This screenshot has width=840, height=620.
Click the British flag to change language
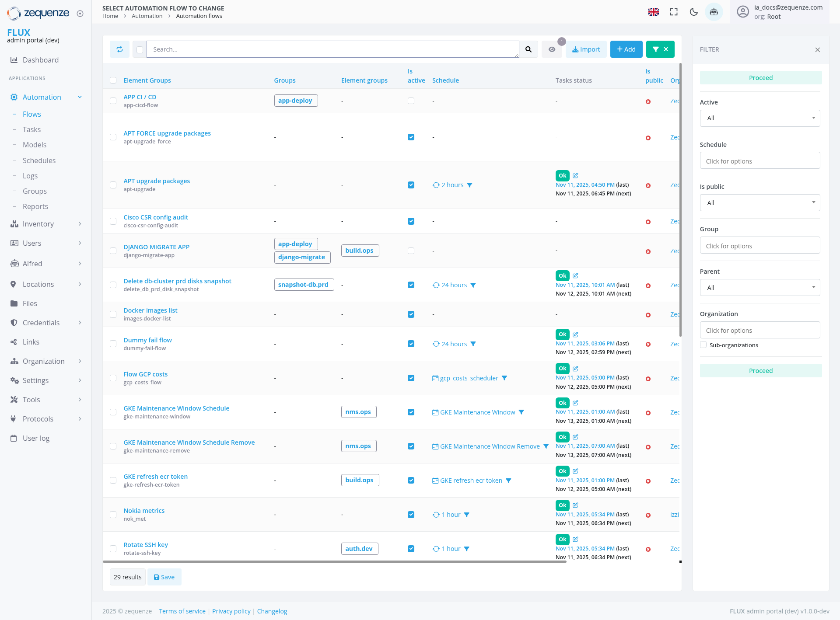(x=654, y=12)
